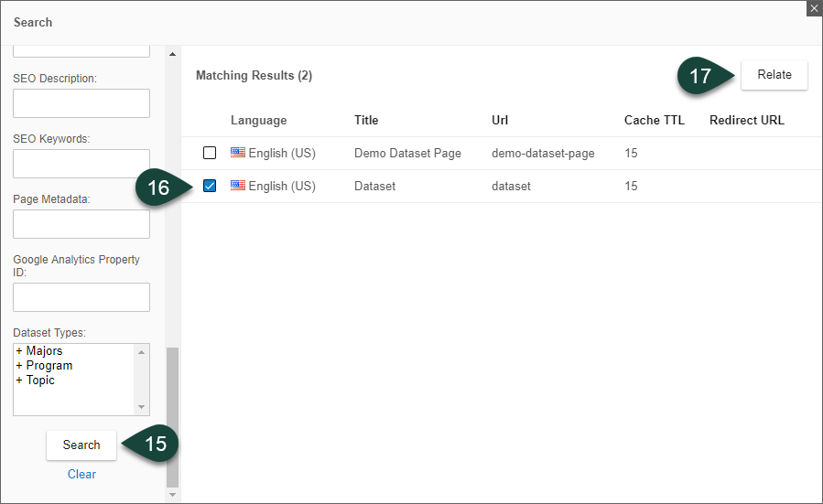The width and height of the screenshot is (823, 504).
Task: Click the US flag icon in Dataset row
Action: (x=238, y=186)
